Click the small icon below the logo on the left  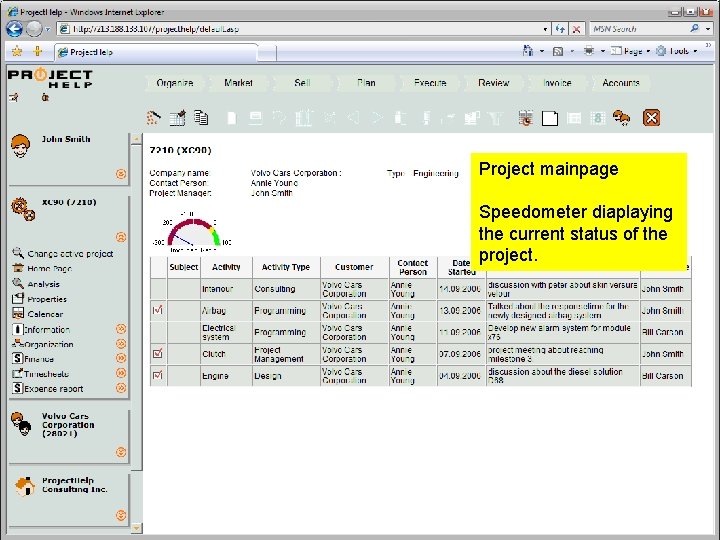tap(14, 97)
